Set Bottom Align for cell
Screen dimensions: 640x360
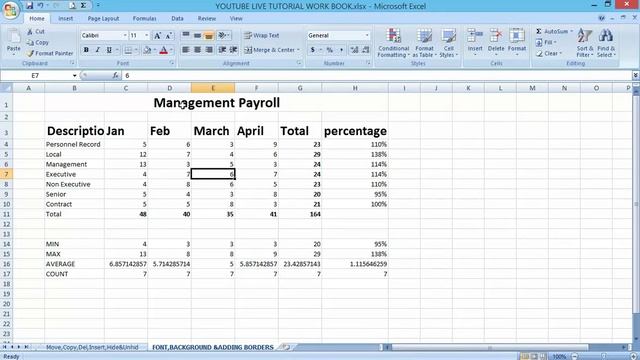209,36
